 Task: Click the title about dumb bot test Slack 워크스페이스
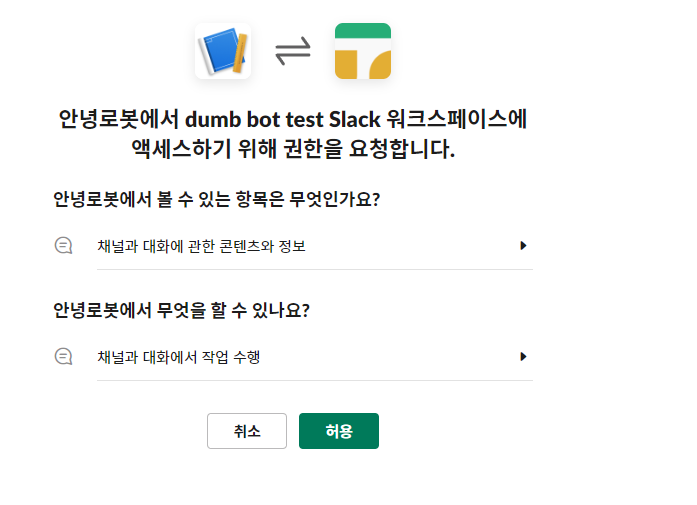coord(293,133)
